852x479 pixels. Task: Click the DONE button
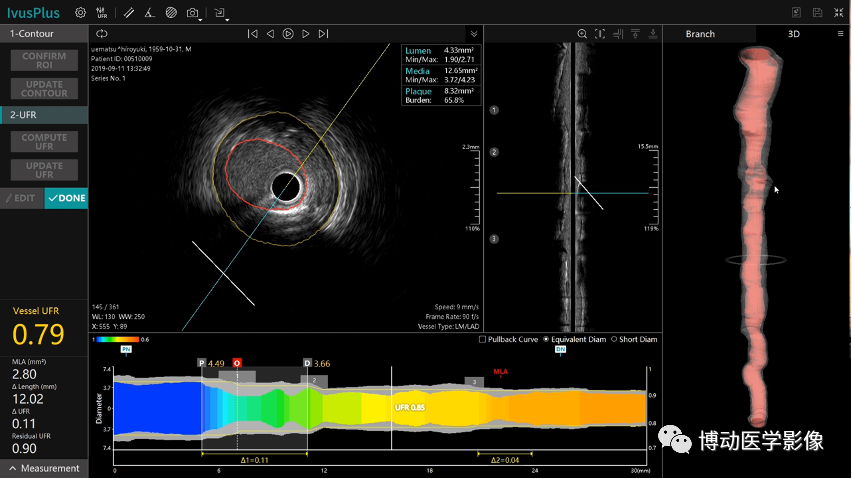point(67,198)
